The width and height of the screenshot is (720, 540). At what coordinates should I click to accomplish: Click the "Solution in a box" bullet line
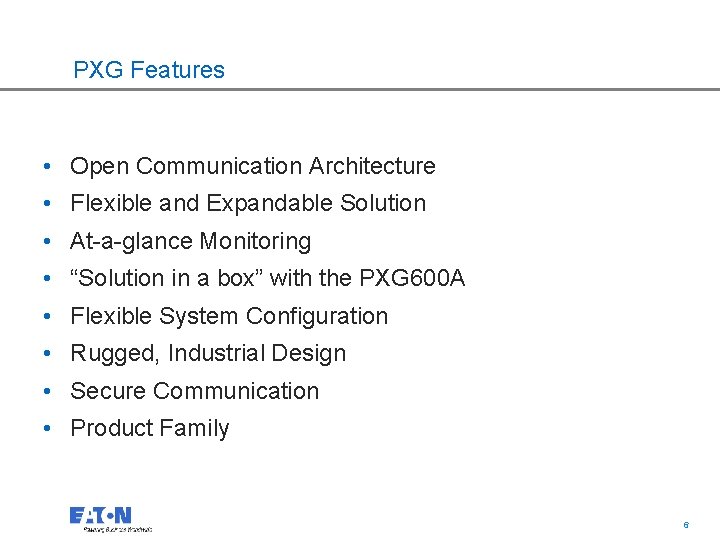point(268,278)
